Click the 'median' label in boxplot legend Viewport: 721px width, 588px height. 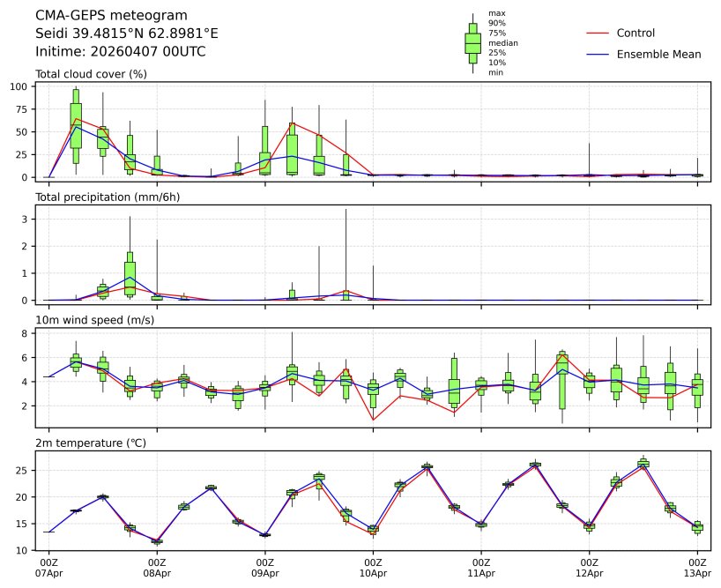click(x=502, y=42)
